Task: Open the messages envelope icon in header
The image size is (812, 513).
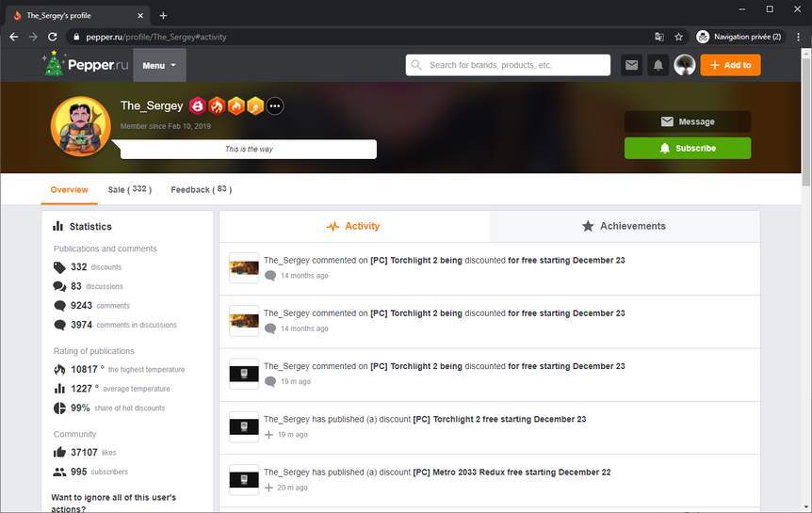Action: pyautogui.click(x=632, y=65)
